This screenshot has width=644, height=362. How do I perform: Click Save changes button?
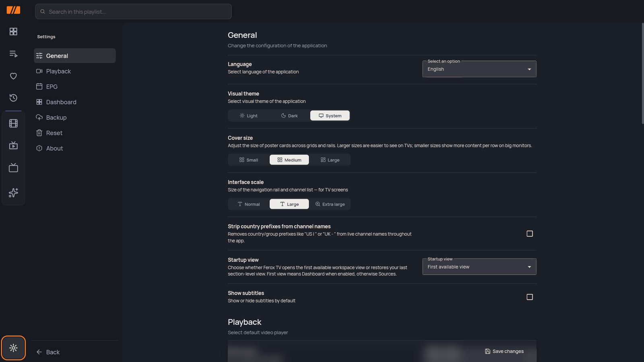[504, 352]
